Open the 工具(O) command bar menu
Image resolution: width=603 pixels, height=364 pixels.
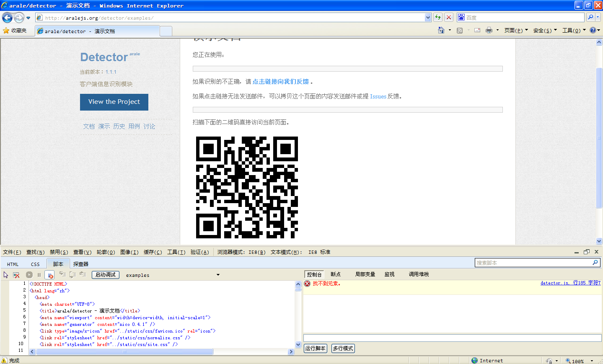click(574, 31)
